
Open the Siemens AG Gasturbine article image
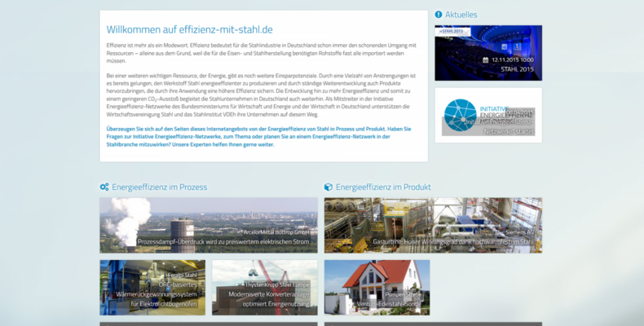434,226
